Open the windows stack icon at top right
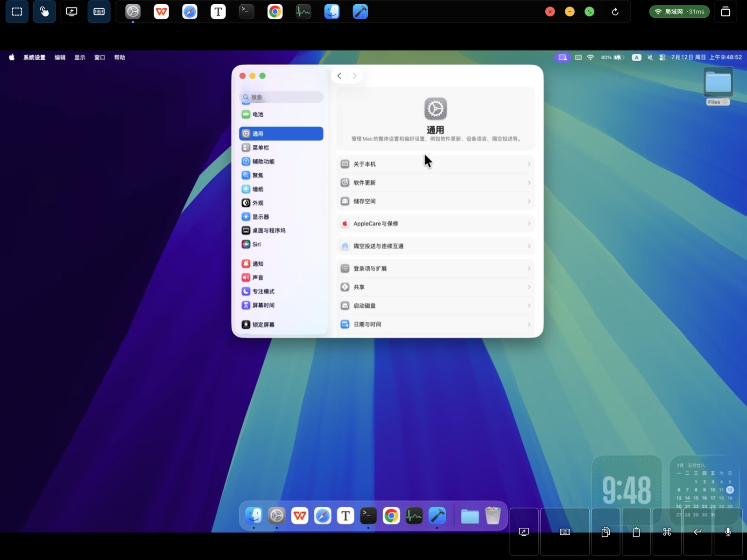Screen dimensions: 747x560 point(726,12)
